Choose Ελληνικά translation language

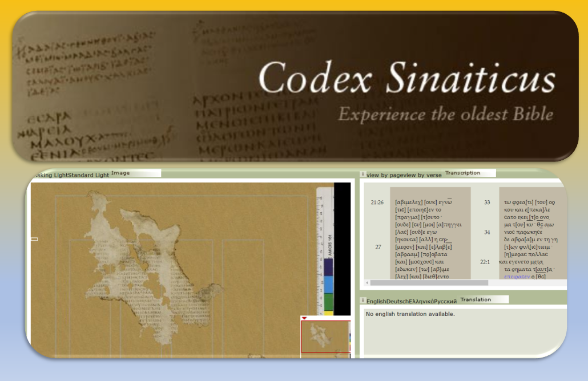421,301
